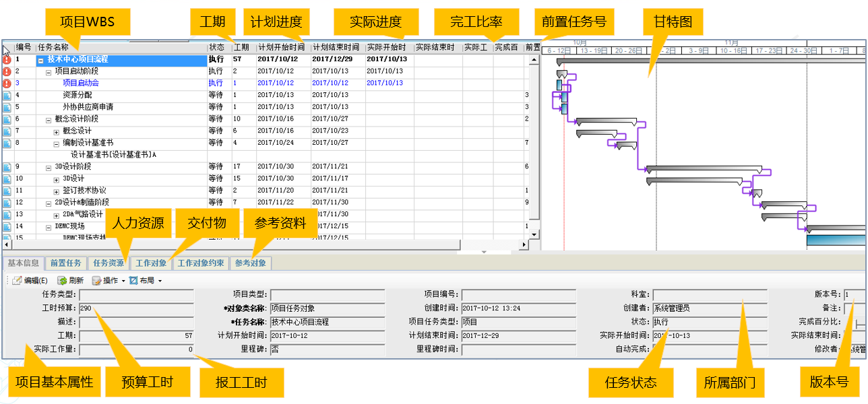Open the 任务资源 tab
Screen dimensions: 868x404
108,263
